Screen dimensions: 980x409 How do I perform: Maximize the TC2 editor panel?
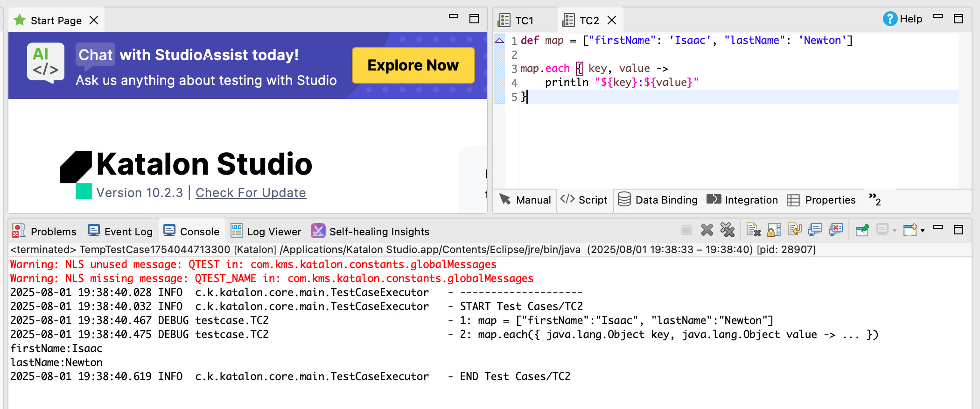point(959,19)
